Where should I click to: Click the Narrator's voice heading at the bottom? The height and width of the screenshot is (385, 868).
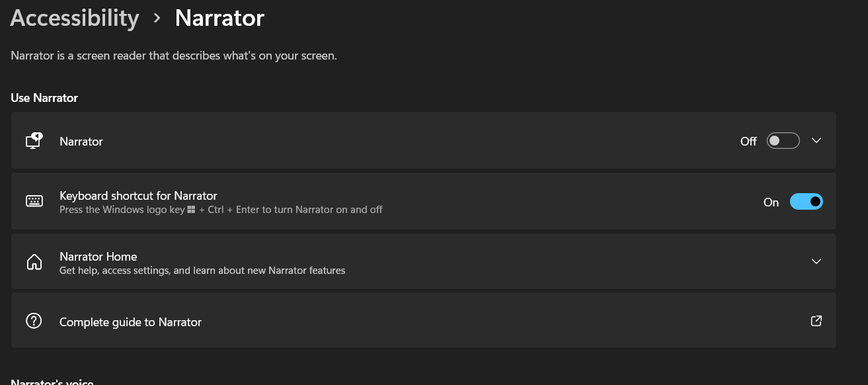(52, 382)
